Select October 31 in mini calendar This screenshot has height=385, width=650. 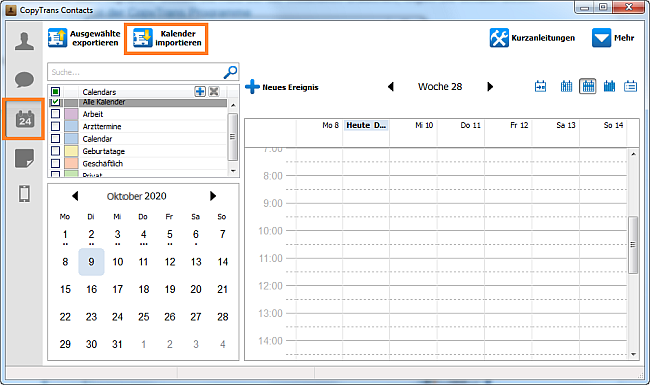(x=117, y=344)
